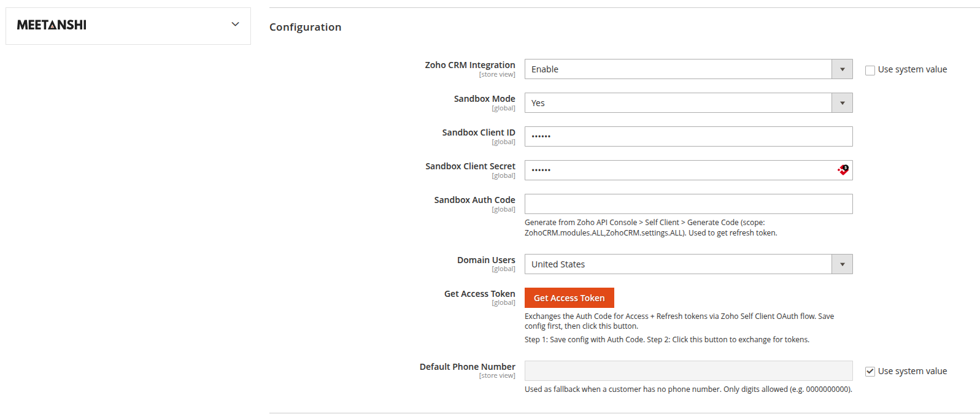This screenshot has height=414, width=980.
Task: Collapse the MEETANSHI section chevron
Action: (x=235, y=25)
